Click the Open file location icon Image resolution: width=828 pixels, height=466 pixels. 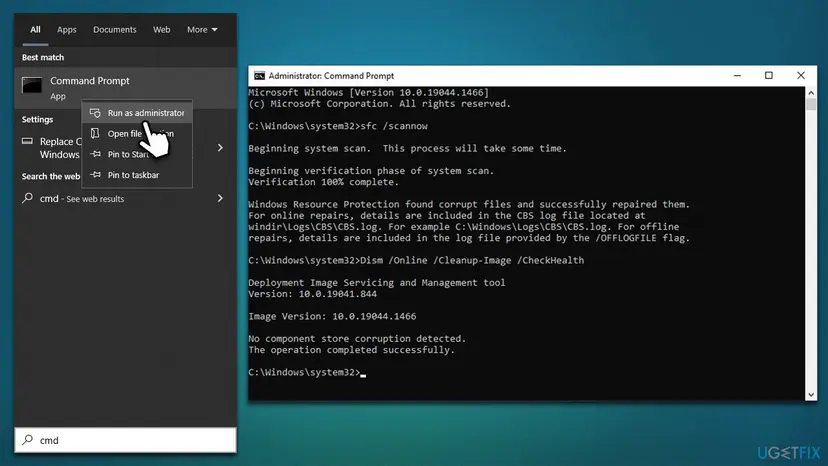point(95,133)
